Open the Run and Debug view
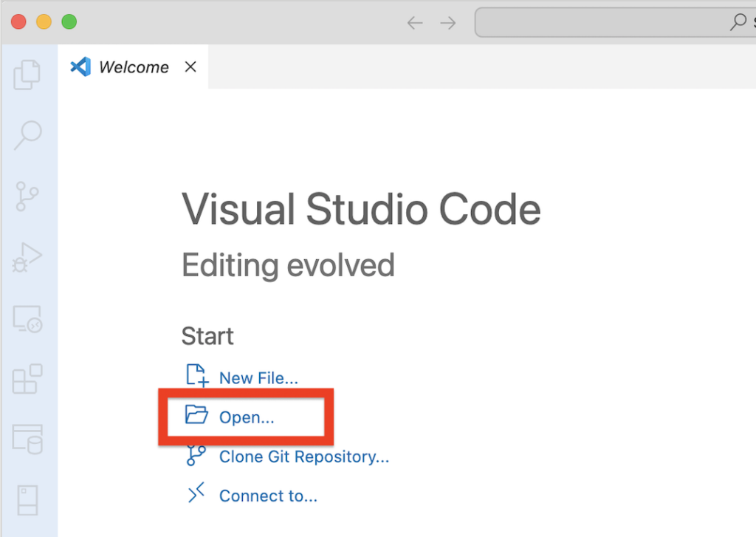 click(27, 257)
